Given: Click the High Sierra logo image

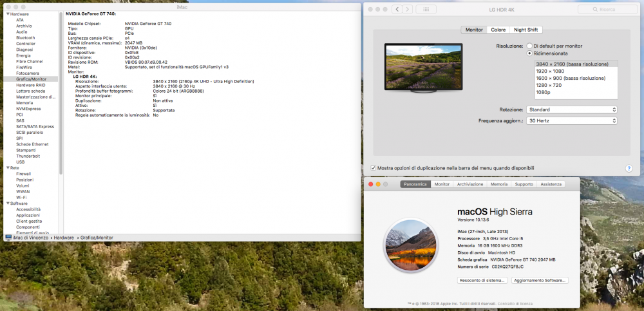Looking at the screenshot, I should [411, 245].
